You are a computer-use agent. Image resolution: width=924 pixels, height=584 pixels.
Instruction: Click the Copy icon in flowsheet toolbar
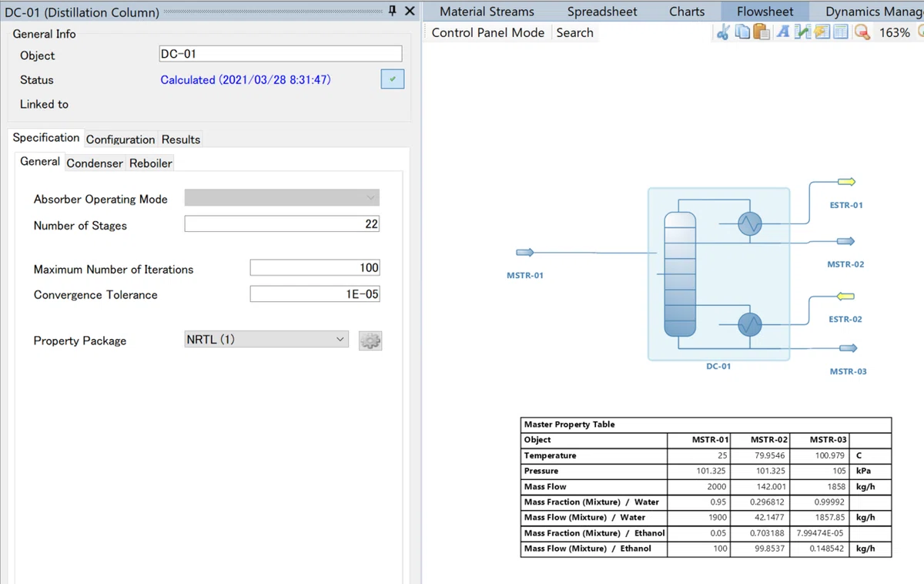tap(742, 32)
